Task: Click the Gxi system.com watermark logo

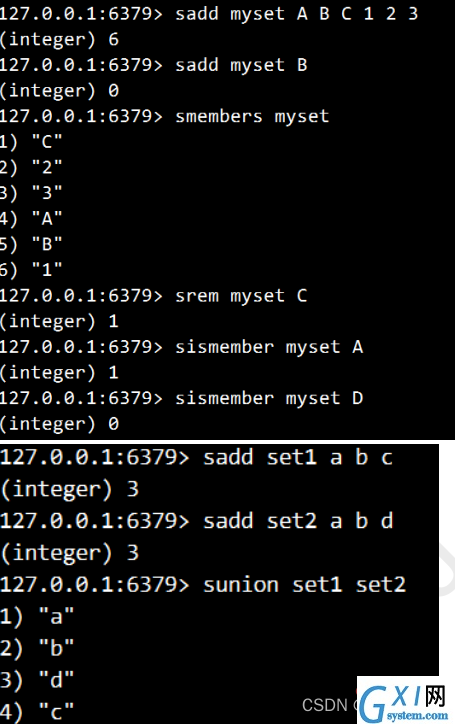Action: tap(406, 700)
